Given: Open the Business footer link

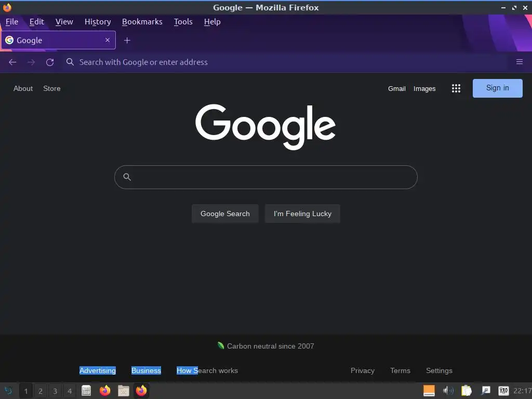Looking at the screenshot, I should pos(146,370).
